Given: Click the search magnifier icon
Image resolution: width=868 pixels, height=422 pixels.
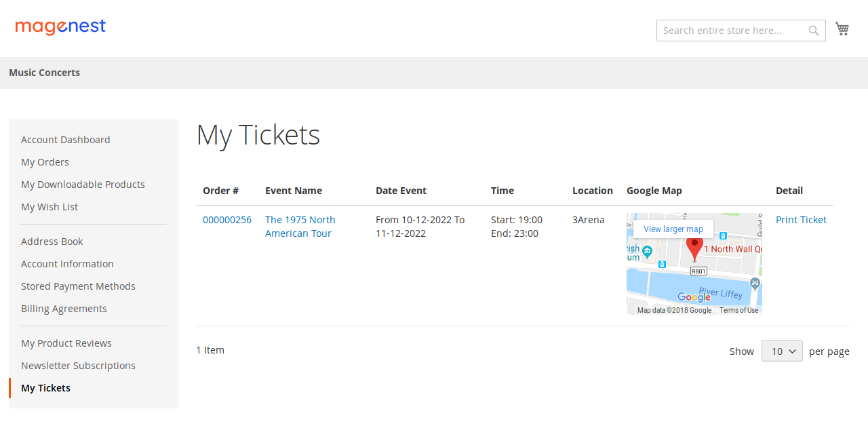Looking at the screenshot, I should 814,31.
